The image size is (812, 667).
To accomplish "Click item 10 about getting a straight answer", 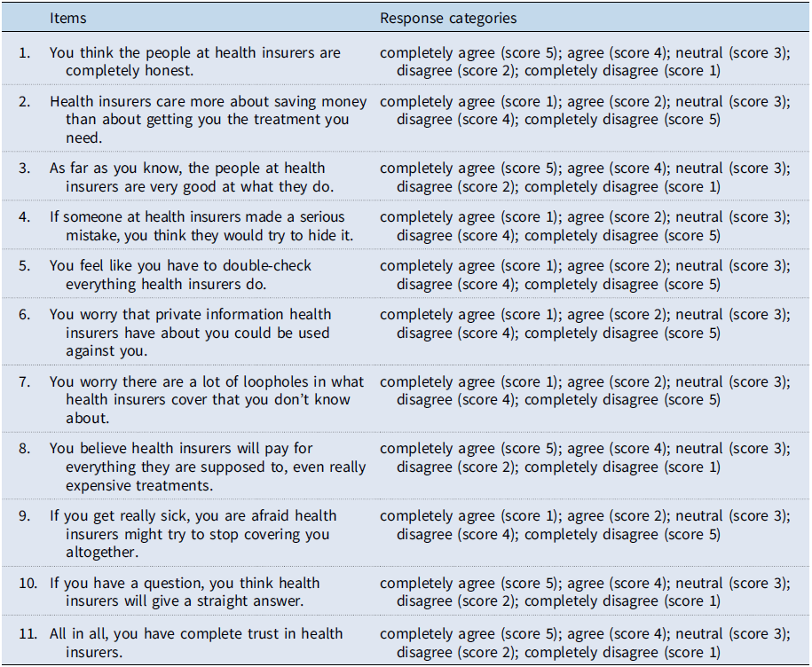I will click(x=185, y=592).
